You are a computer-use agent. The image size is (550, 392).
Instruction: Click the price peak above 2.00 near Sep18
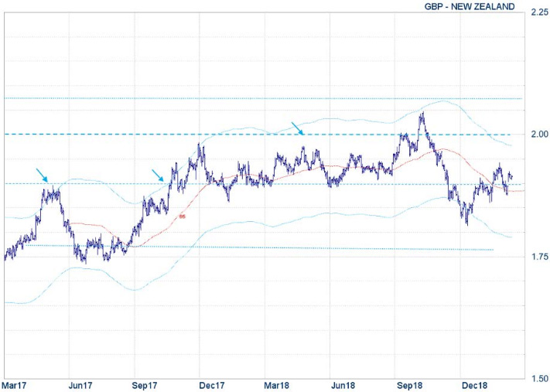coord(422,114)
